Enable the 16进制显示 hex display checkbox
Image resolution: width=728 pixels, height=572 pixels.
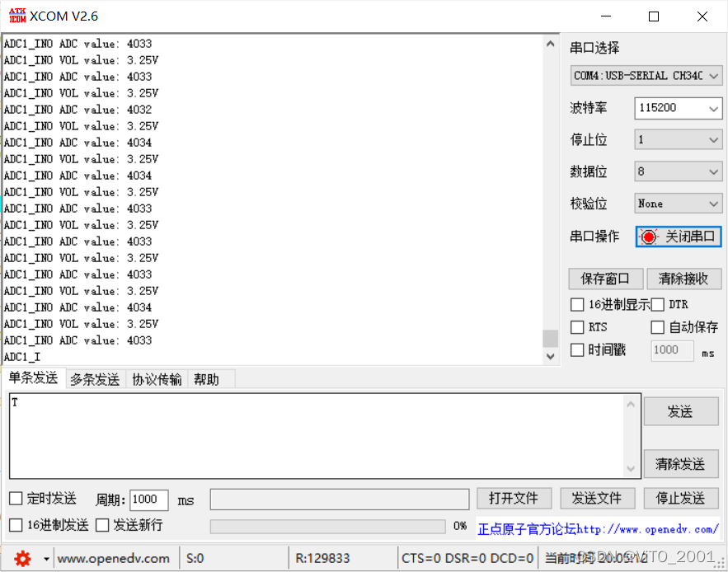pyautogui.click(x=577, y=304)
